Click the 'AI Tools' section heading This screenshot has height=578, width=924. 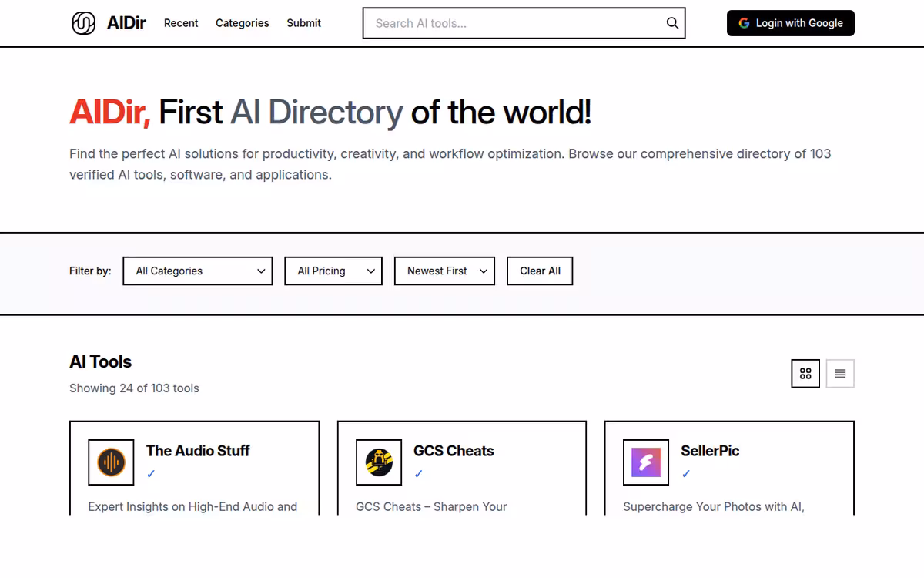(100, 361)
